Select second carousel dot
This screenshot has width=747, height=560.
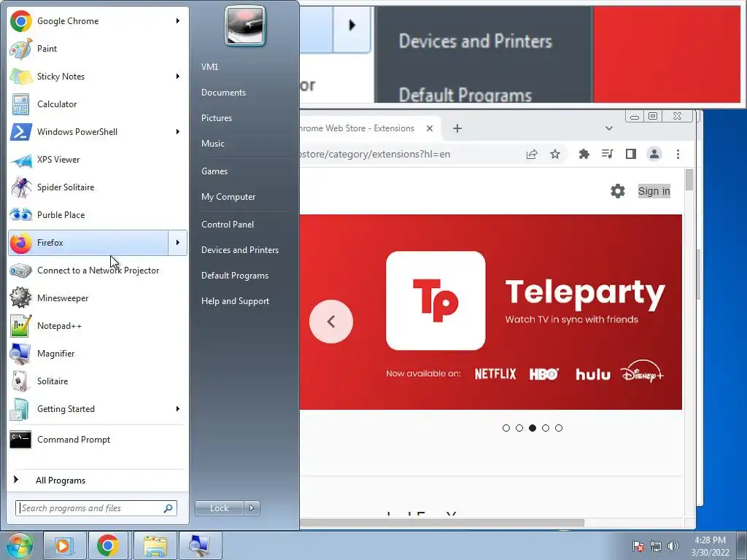pyautogui.click(x=519, y=428)
